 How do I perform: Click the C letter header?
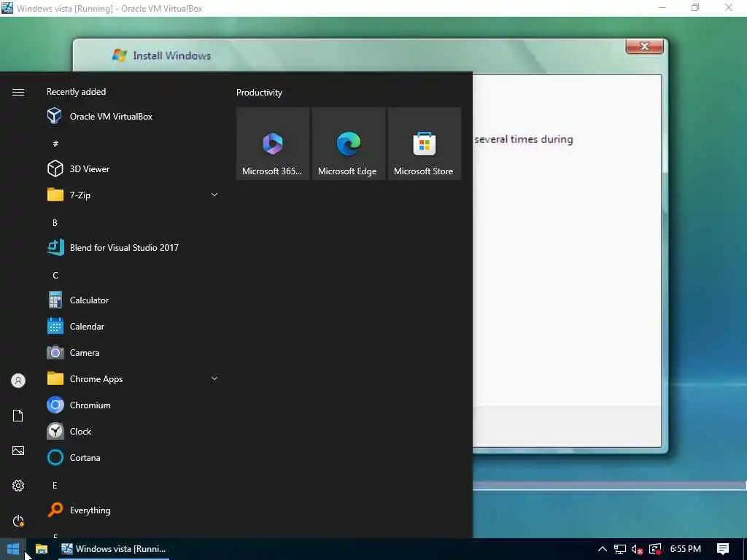[55, 275]
